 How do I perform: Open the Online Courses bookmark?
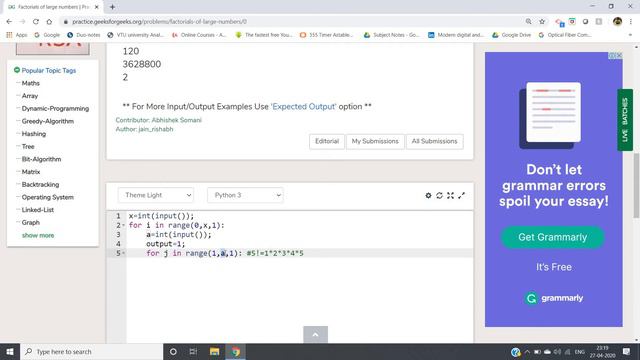(199, 35)
